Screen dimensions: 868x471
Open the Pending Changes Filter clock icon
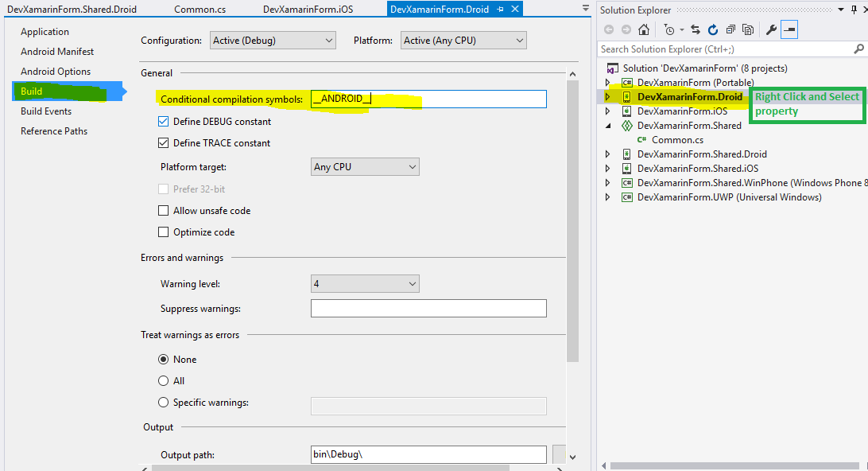click(x=669, y=30)
